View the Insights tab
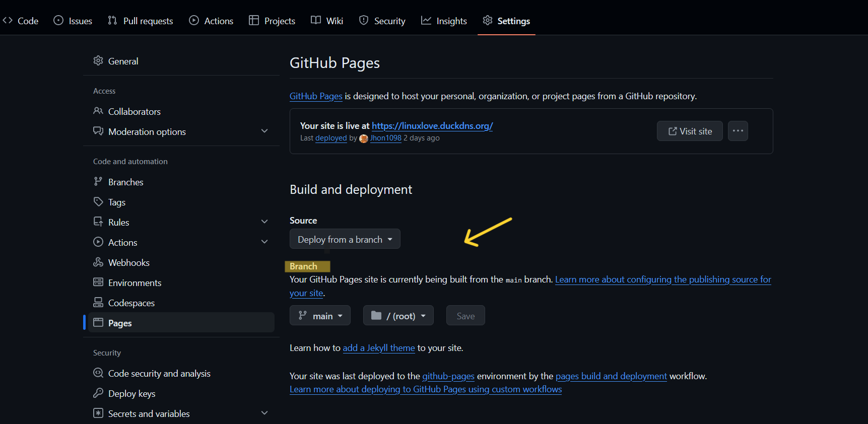 point(444,21)
